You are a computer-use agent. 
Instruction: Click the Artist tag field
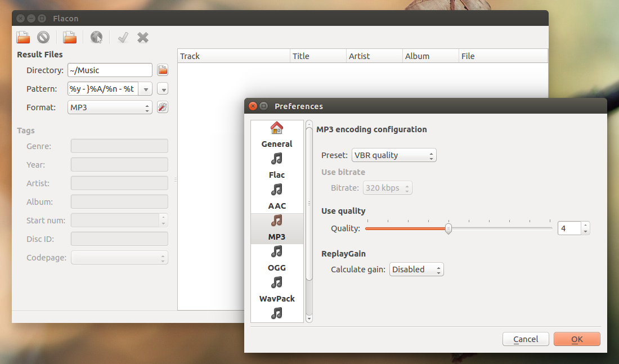pyautogui.click(x=119, y=183)
